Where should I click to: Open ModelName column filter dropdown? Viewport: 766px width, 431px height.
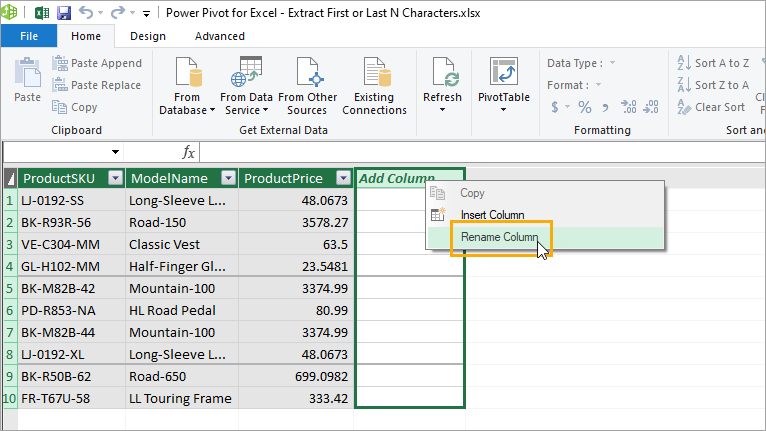[x=229, y=178]
